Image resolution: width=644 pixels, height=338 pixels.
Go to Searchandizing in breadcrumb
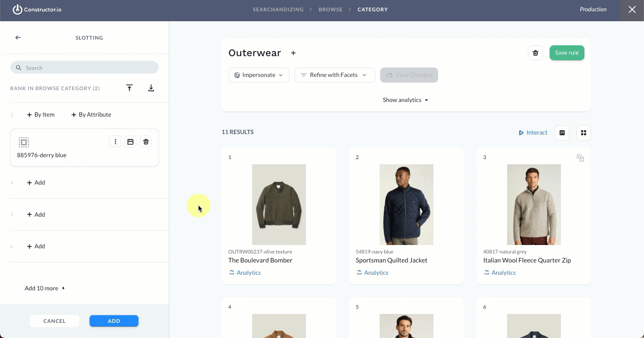[x=278, y=9]
